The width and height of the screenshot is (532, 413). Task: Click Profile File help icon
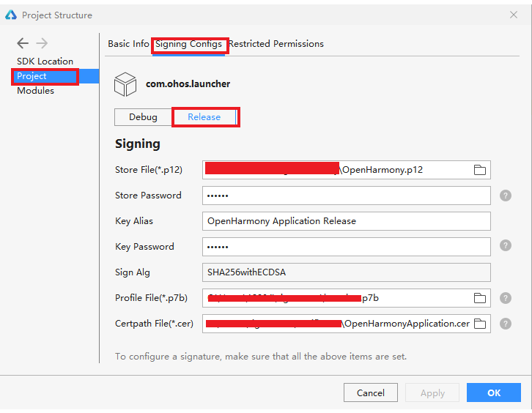tap(506, 298)
